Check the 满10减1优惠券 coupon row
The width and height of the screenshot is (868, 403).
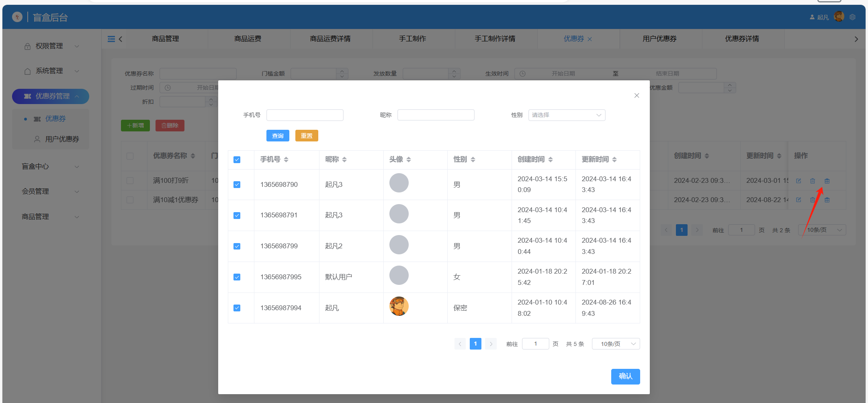pyautogui.click(x=130, y=200)
